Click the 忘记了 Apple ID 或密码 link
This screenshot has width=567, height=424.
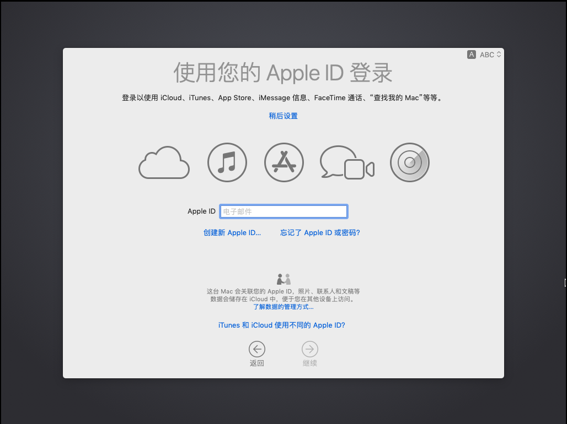[x=320, y=233]
